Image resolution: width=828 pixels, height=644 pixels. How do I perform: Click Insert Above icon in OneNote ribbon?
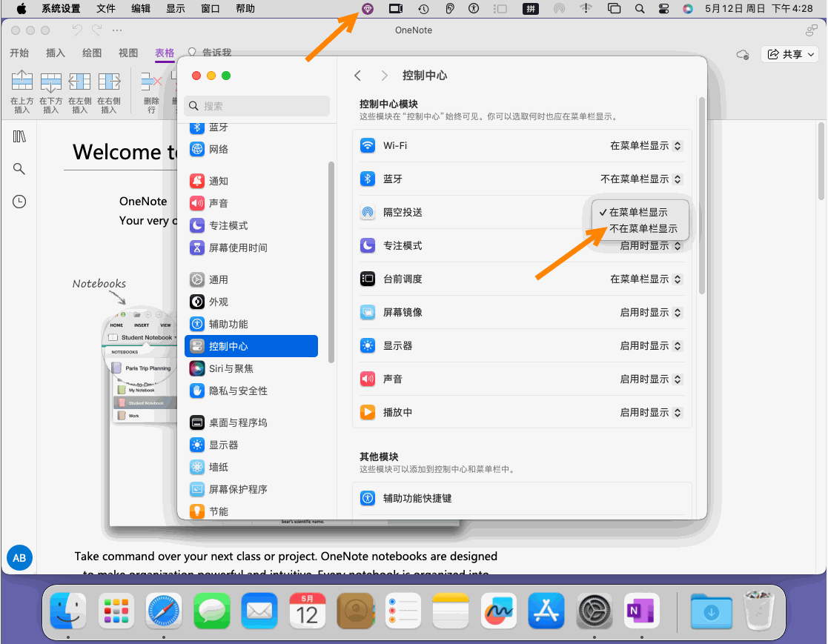pyautogui.click(x=22, y=82)
